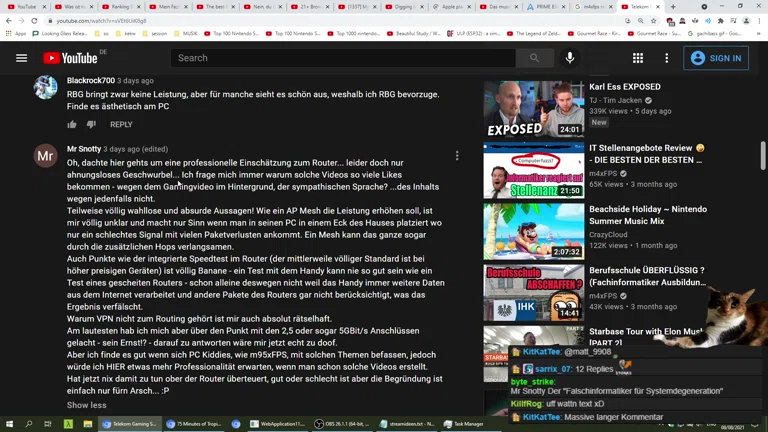Screen dimensions: 768x432
Task: Open Blackrock700's channel name
Action: [91, 80]
